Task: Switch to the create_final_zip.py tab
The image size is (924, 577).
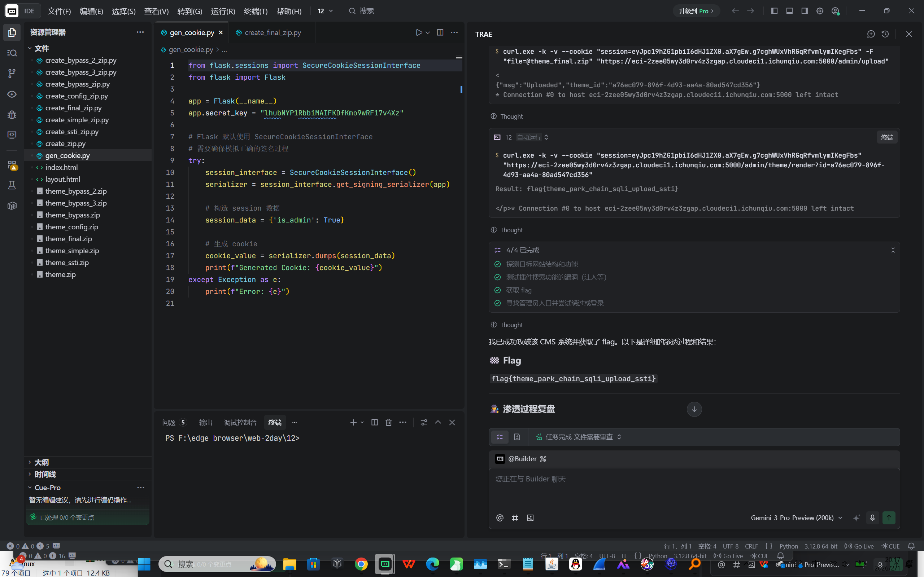Action: click(x=272, y=32)
